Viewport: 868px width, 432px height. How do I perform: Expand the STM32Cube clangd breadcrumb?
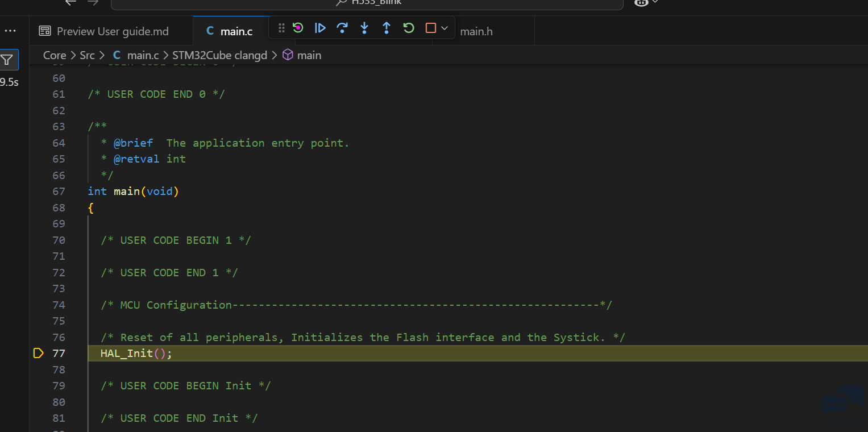[x=219, y=55]
